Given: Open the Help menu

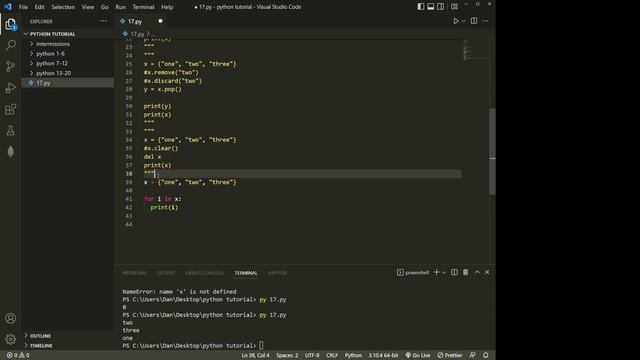Looking at the screenshot, I should tap(167, 7).
